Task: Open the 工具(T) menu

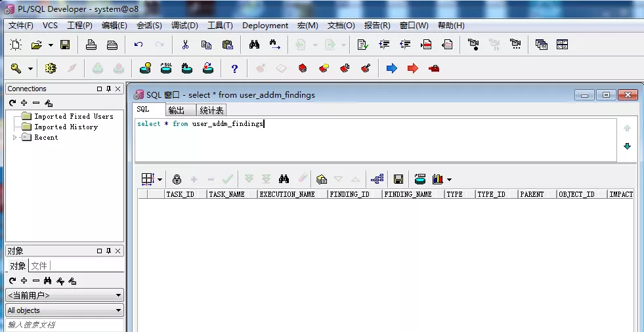Action: point(220,26)
